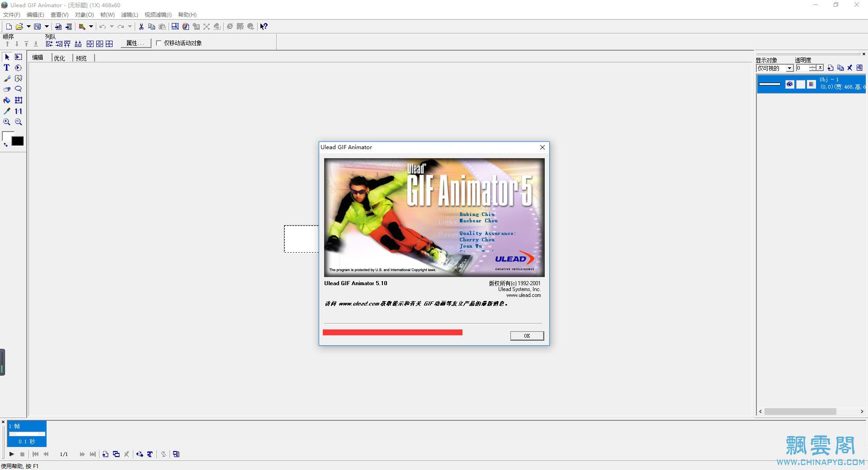Play the animation with the play button
The image size is (868, 470).
(12, 454)
